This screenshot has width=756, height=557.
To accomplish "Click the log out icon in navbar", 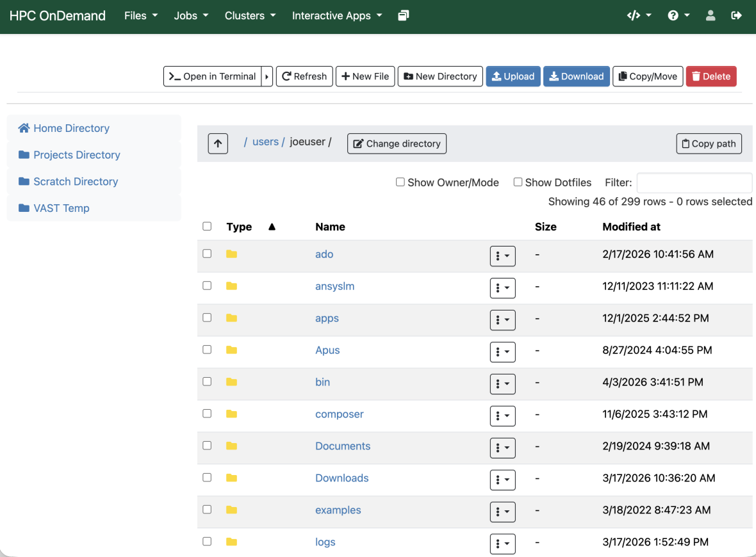I will click(736, 16).
